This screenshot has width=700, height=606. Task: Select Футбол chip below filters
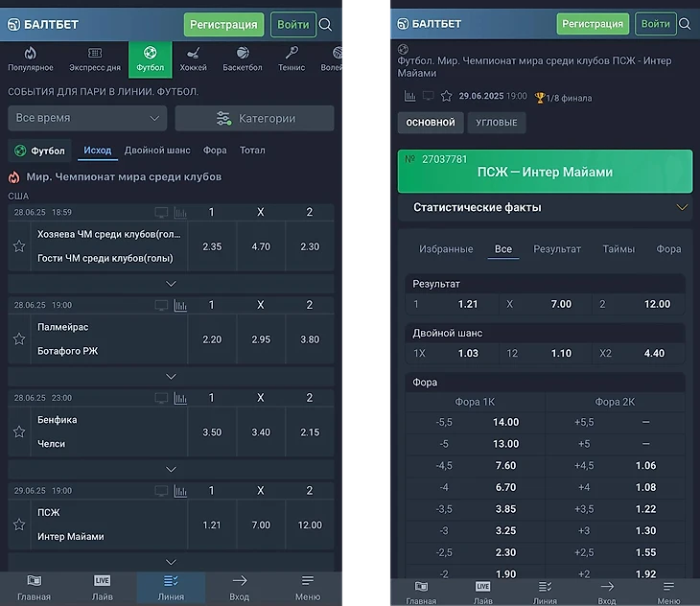[x=39, y=151]
